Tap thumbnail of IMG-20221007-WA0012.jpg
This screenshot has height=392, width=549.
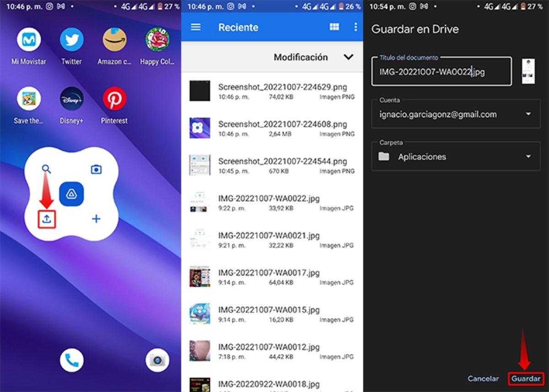(200, 351)
